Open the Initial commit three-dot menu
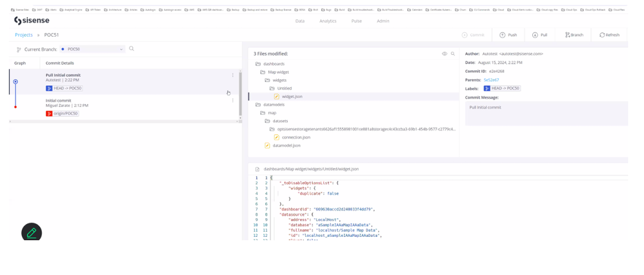The image size is (644, 275). 233,101
